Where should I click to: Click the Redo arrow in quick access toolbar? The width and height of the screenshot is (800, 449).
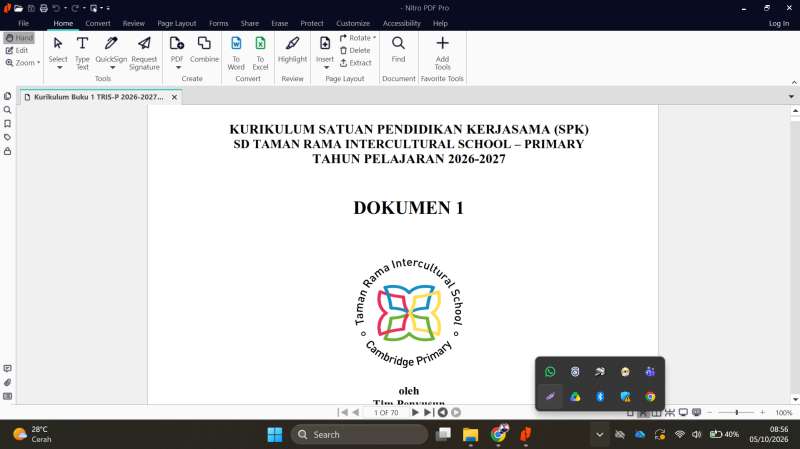[x=75, y=8]
